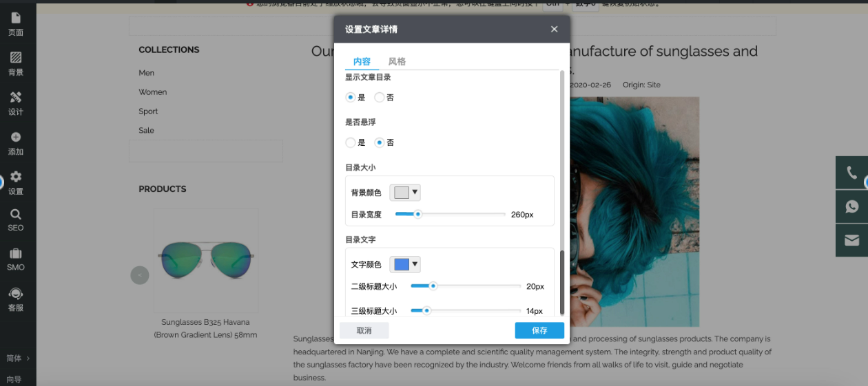Open the SMO briefcase icon
868x386 pixels.
(x=15, y=259)
